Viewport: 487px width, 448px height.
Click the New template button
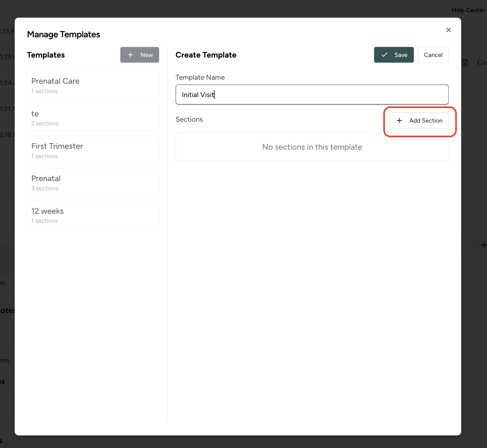point(139,55)
